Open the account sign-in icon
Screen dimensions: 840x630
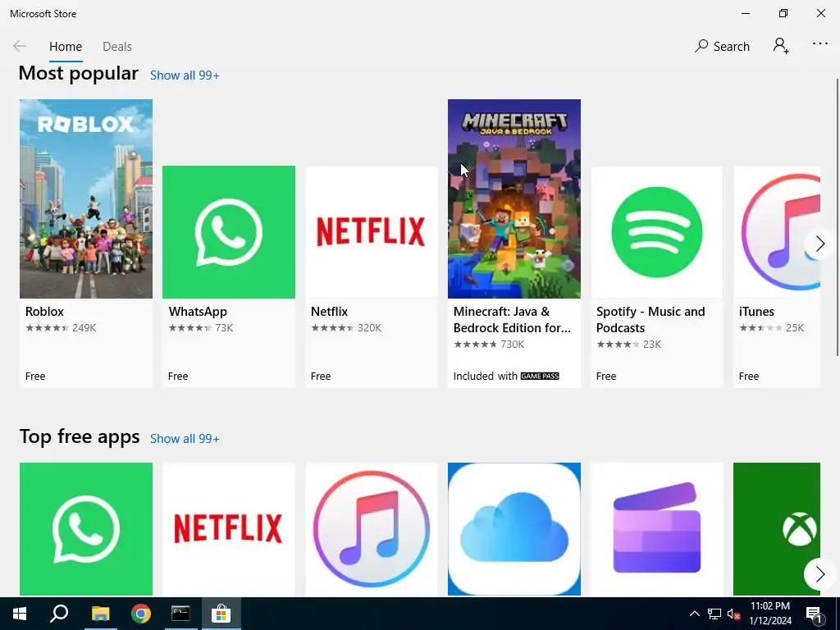coord(781,46)
